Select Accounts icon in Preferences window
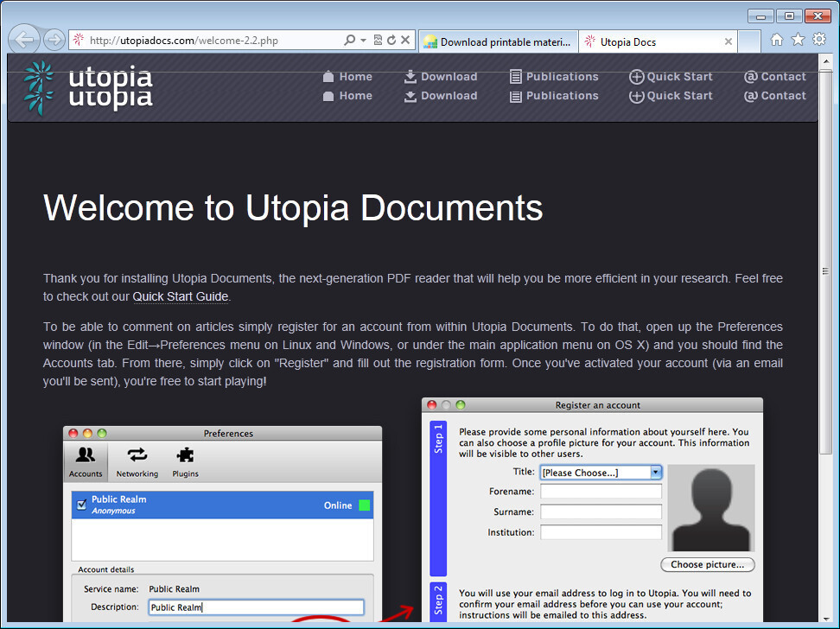 click(86, 461)
